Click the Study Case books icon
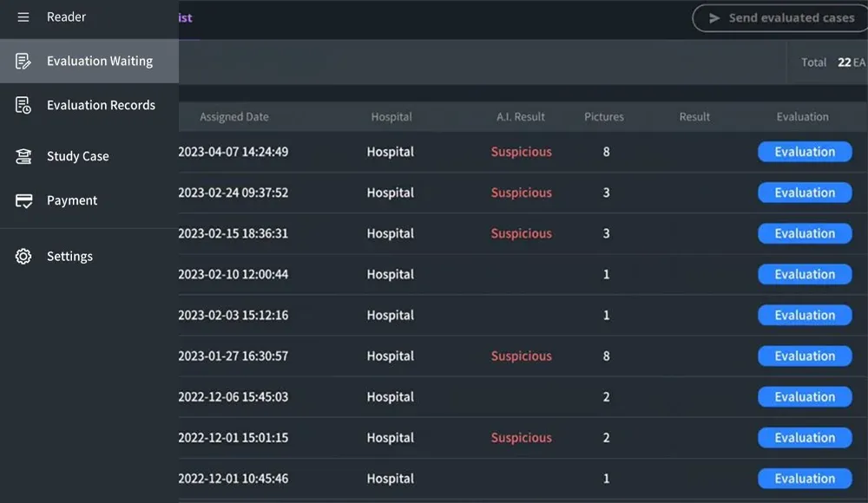 click(x=23, y=157)
